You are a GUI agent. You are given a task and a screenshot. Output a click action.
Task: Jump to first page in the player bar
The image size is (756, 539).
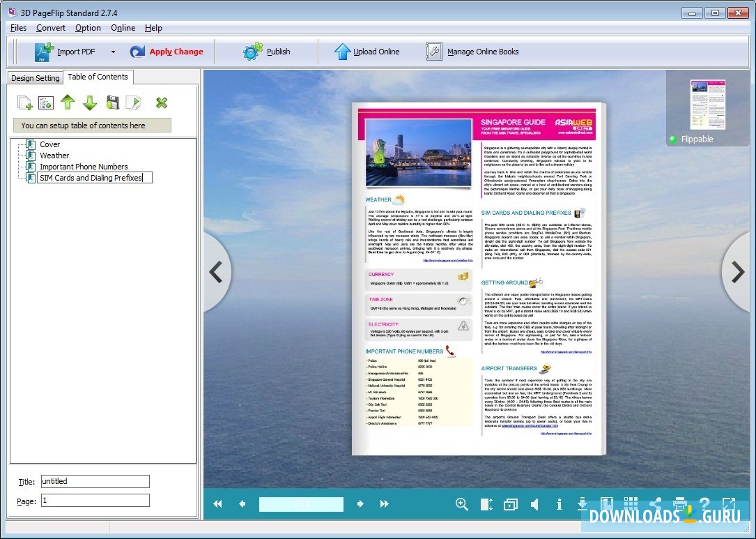click(217, 503)
